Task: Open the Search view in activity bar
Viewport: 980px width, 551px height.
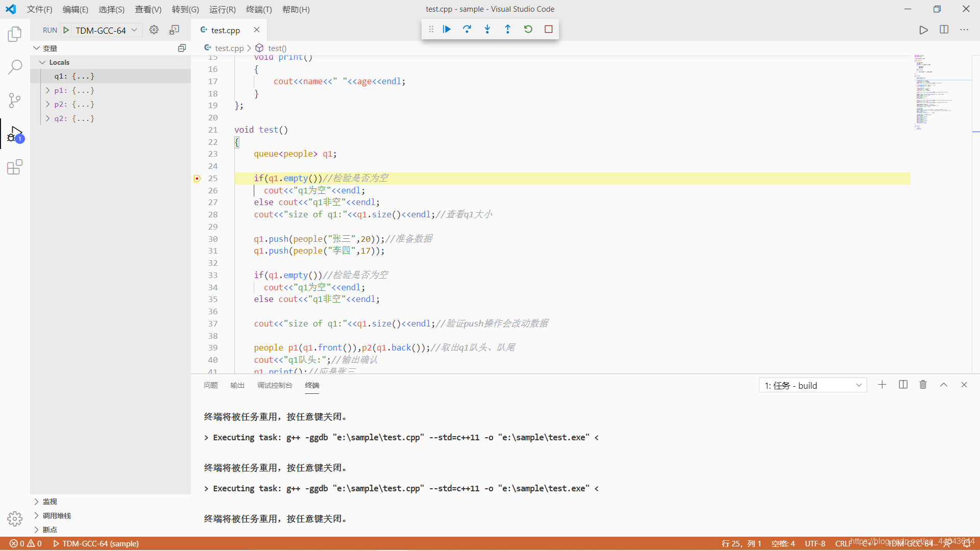Action: point(15,67)
